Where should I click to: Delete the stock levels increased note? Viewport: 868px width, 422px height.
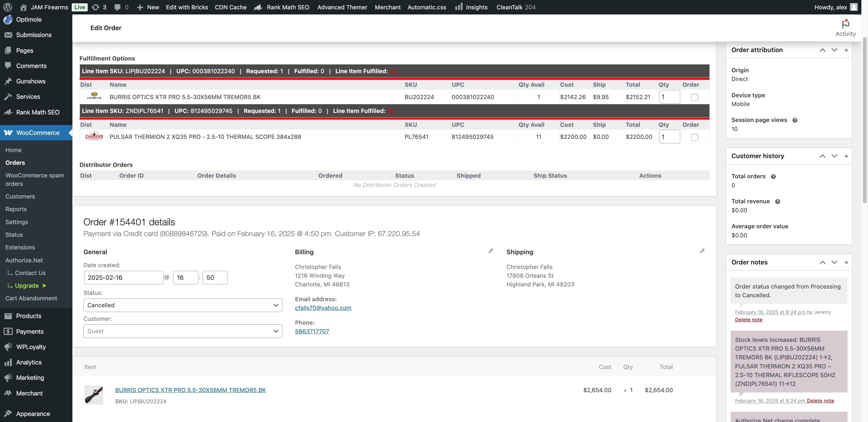coord(820,401)
